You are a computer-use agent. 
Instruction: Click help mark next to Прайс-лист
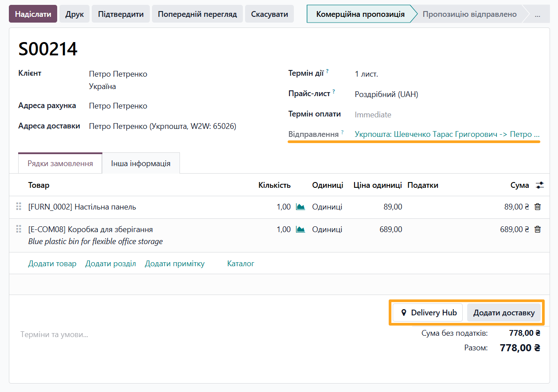click(x=334, y=92)
